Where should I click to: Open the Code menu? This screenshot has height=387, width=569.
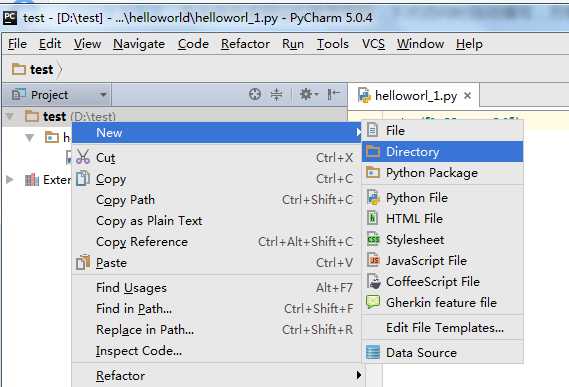click(x=193, y=44)
